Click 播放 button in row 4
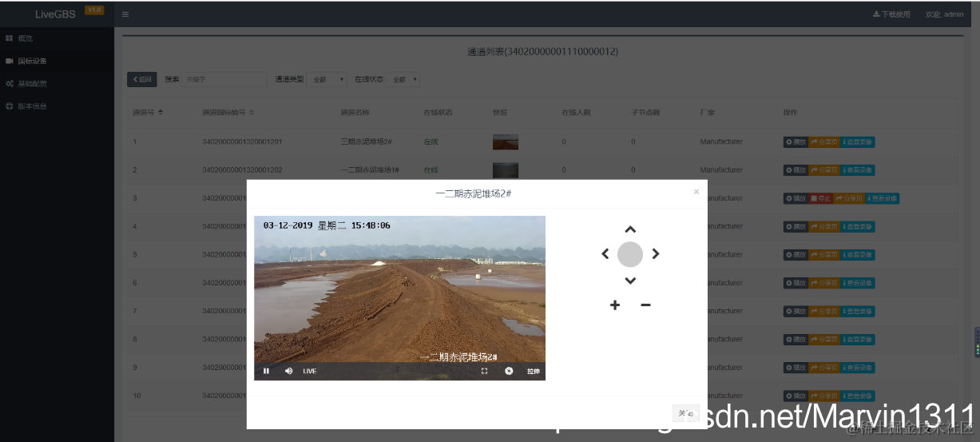This screenshot has height=442, width=980. coord(796,227)
